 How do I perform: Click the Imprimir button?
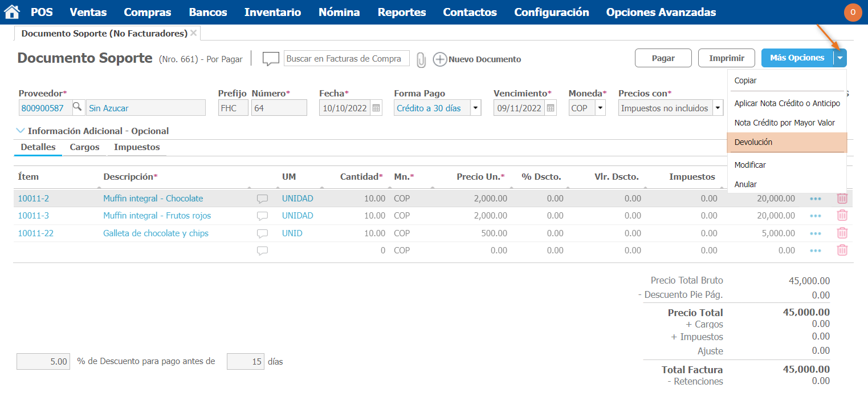coord(727,58)
